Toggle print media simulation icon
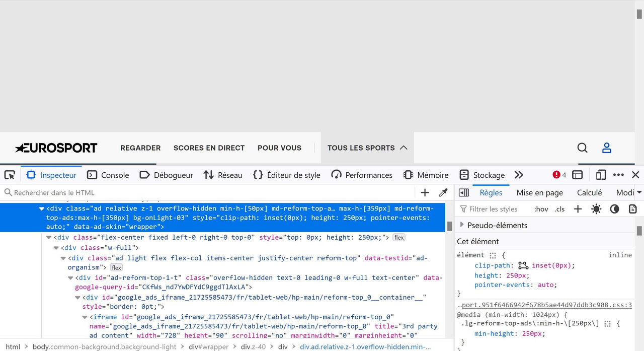The width and height of the screenshot is (644, 351). click(633, 209)
